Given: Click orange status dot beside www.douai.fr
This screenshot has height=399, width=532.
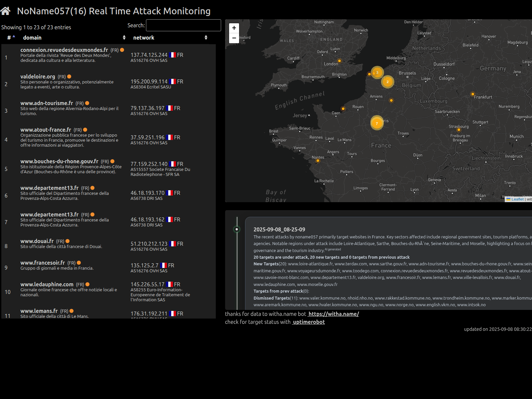Looking at the screenshot, I should [x=67, y=241].
